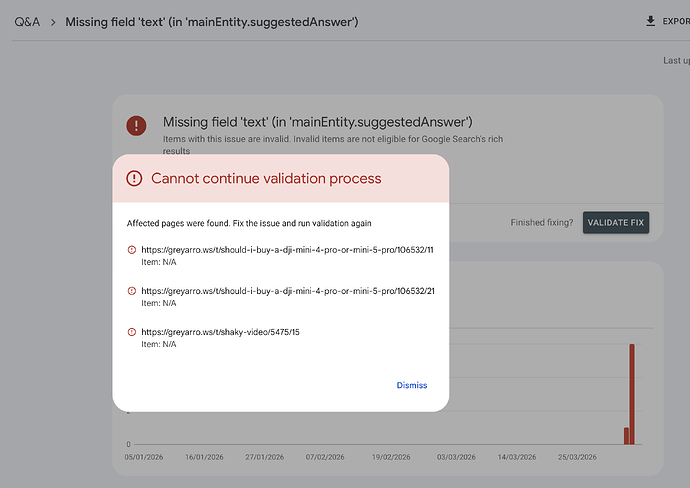Open the dji-mini URL ending in 106532/21

[288, 291]
